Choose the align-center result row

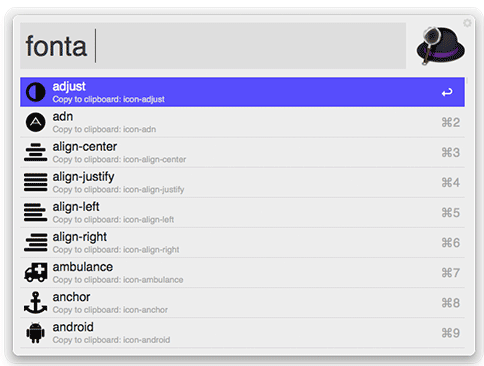(x=242, y=152)
